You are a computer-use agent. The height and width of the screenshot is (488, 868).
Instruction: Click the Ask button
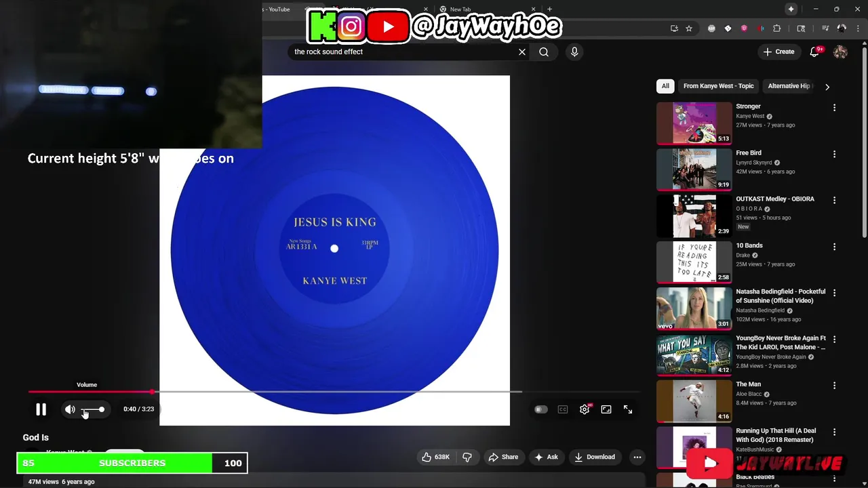tap(546, 457)
